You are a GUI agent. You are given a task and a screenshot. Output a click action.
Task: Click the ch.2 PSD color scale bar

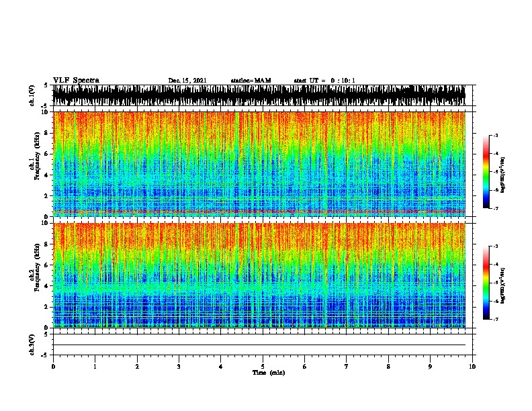[x=486, y=283]
